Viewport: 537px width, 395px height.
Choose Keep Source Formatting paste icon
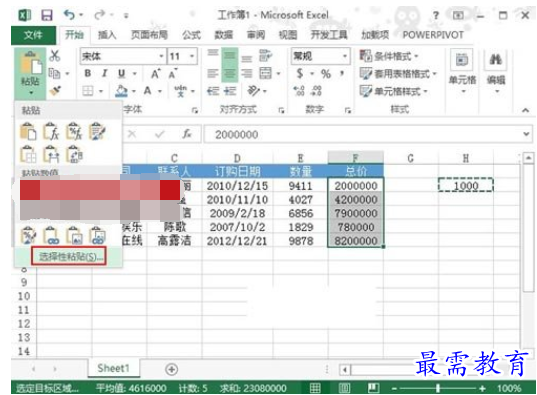97,132
